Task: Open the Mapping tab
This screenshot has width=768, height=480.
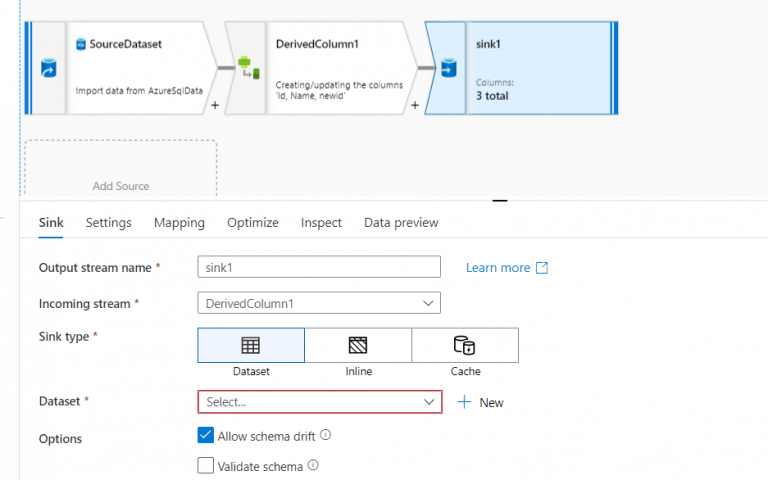Action: pyautogui.click(x=179, y=223)
